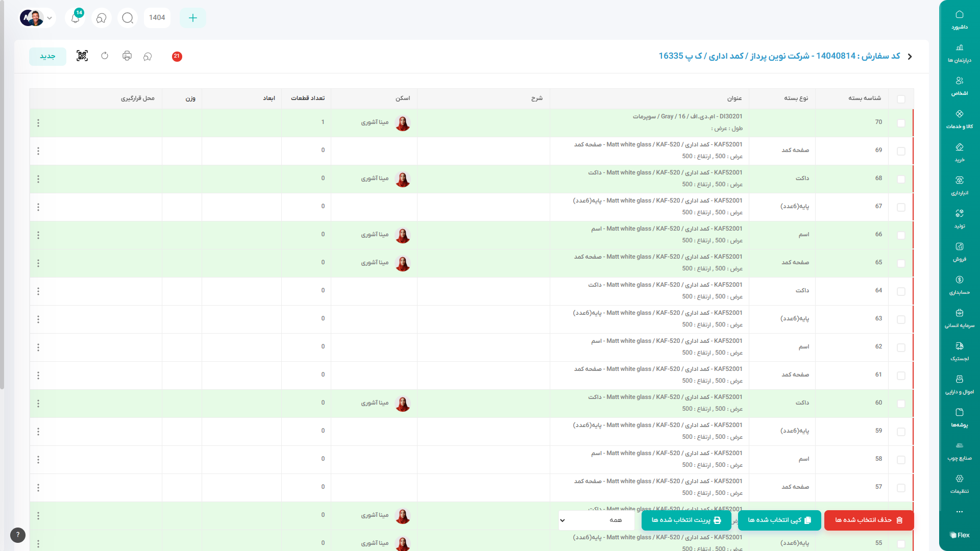Click the حذف انتخاب شده ها button
The width and height of the screenshot is (980, 551).
point(869,520)
